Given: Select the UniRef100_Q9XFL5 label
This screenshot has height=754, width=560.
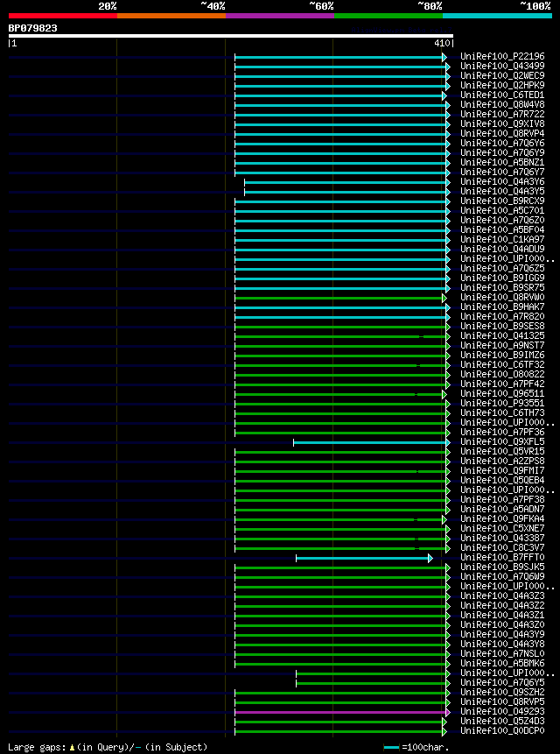Looking at the screenshot, I should point(502,442).
